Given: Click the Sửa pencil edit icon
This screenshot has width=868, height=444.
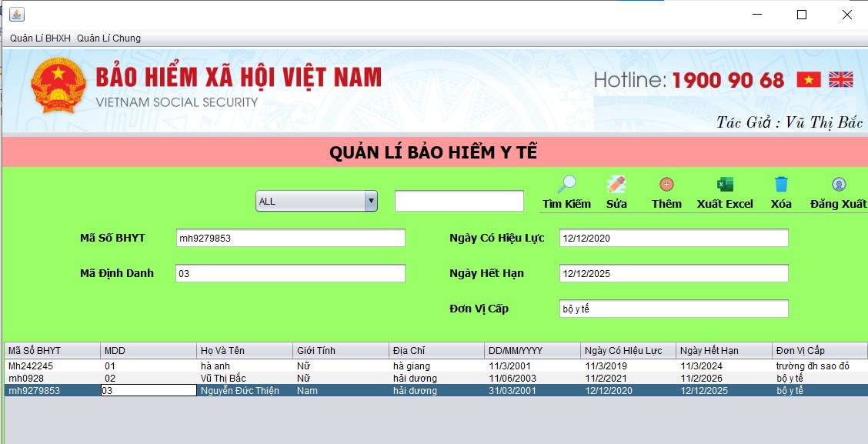Looking at the screenshot, I should 616,185.
